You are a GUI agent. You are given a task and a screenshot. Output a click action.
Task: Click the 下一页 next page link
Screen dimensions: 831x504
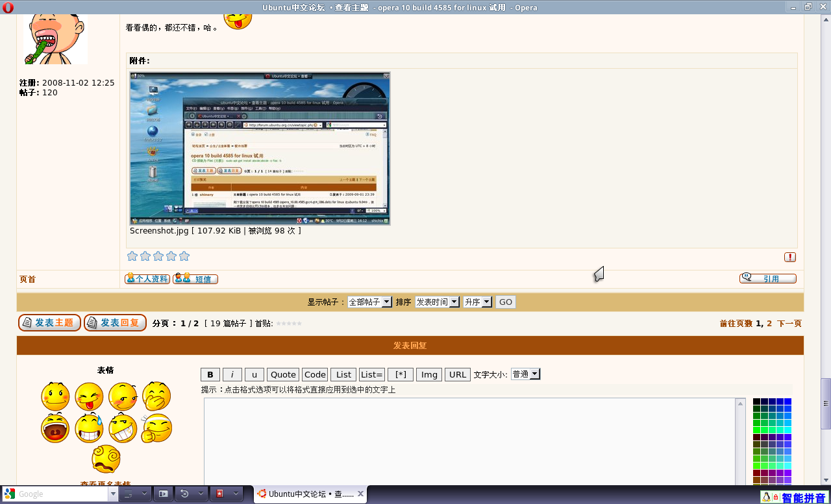[789, 323]
